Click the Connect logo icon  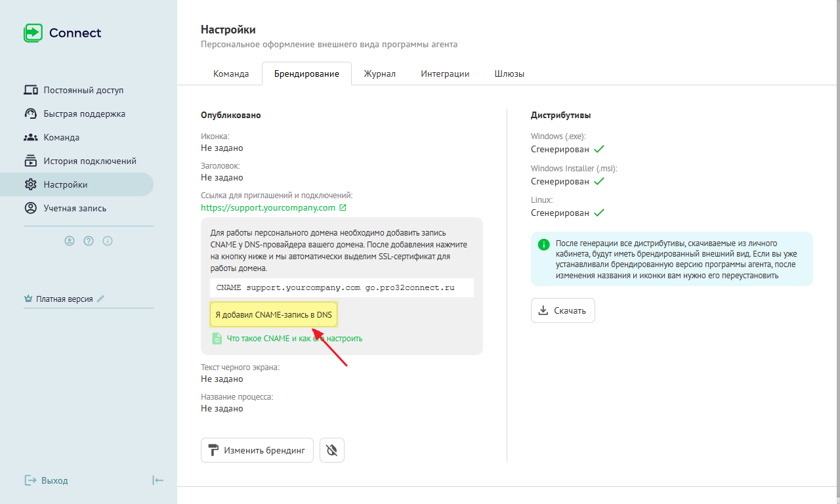coord(33,33)
